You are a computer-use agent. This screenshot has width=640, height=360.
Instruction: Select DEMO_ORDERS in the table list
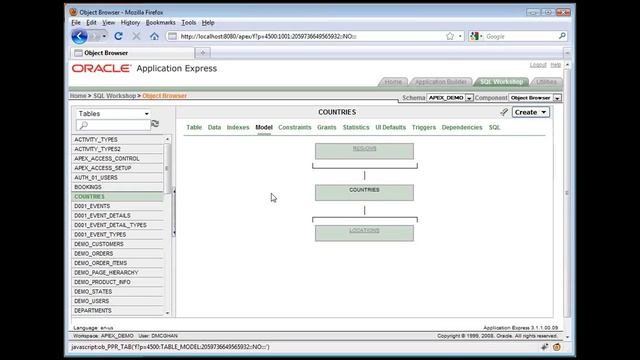tap(118, 253)
